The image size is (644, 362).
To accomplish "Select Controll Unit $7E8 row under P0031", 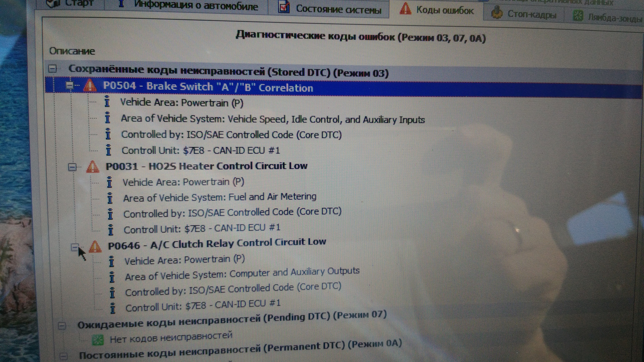I will pyautogui.click(x=202, y=229).
